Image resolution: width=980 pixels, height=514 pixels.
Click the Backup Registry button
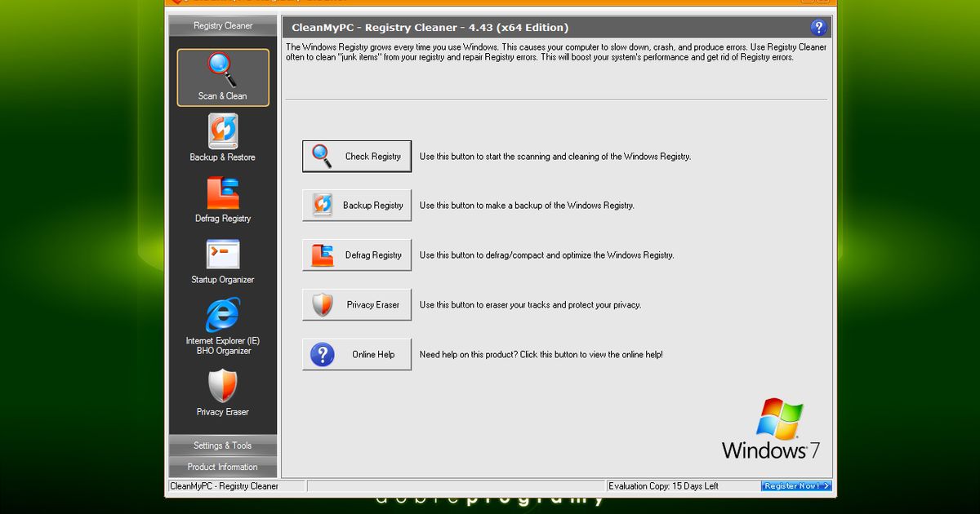pyautogui.click(x=357, y=206)
